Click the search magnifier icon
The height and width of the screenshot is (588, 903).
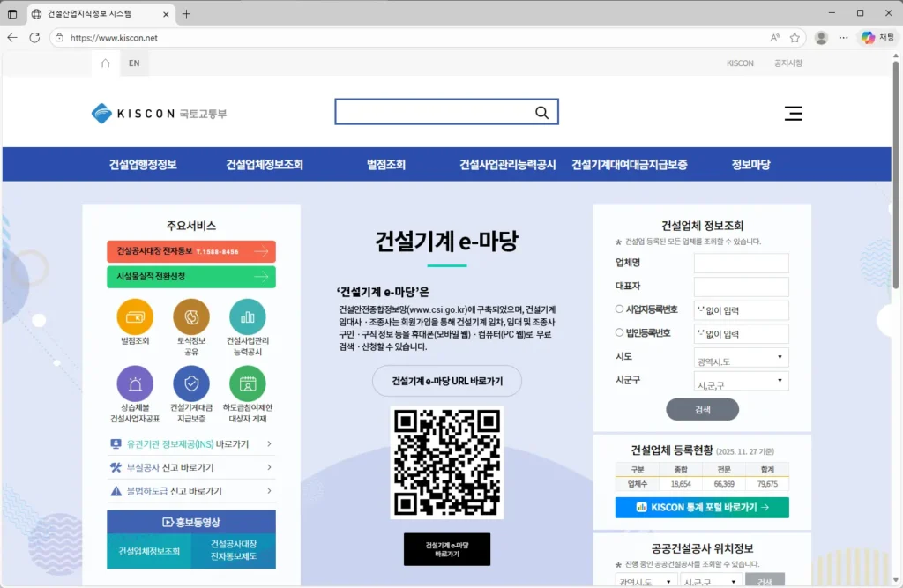[541, 112]
